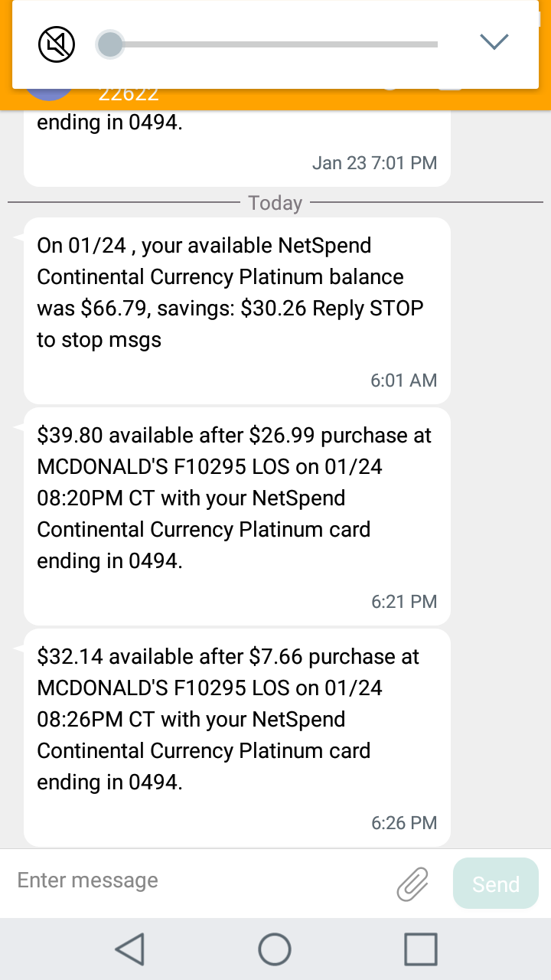Tap the 6:26 PM timestamp

pos(404,823)
